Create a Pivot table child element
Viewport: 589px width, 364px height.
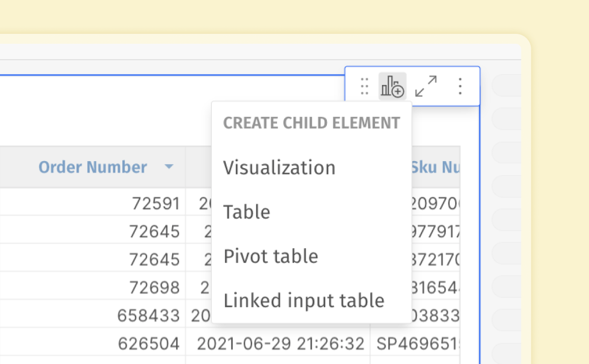(271, 256)
